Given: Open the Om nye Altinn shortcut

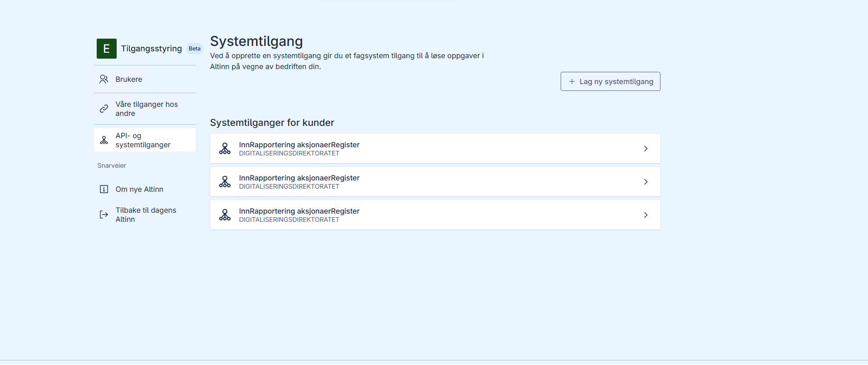Looking at the screenshot, I should tap(139, 189).
